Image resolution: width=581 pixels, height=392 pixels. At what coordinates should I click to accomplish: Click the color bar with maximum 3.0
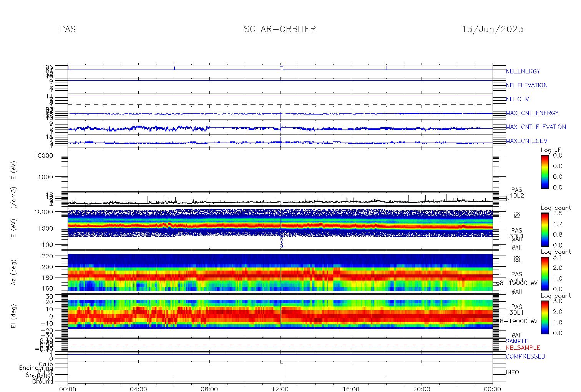pyautogui.click(x=545, y=317)
